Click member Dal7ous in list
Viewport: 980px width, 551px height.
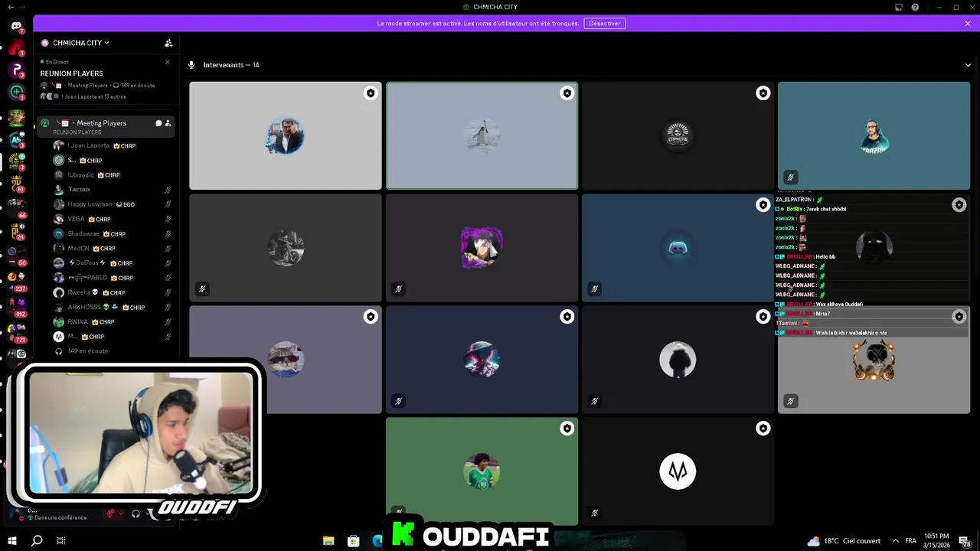(106, 263)
